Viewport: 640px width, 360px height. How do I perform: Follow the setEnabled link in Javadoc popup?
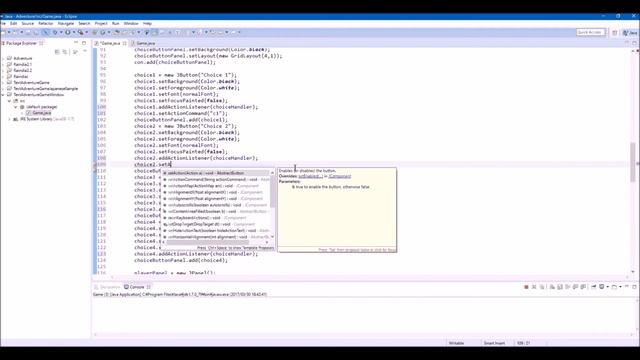(x=311, y=176)
